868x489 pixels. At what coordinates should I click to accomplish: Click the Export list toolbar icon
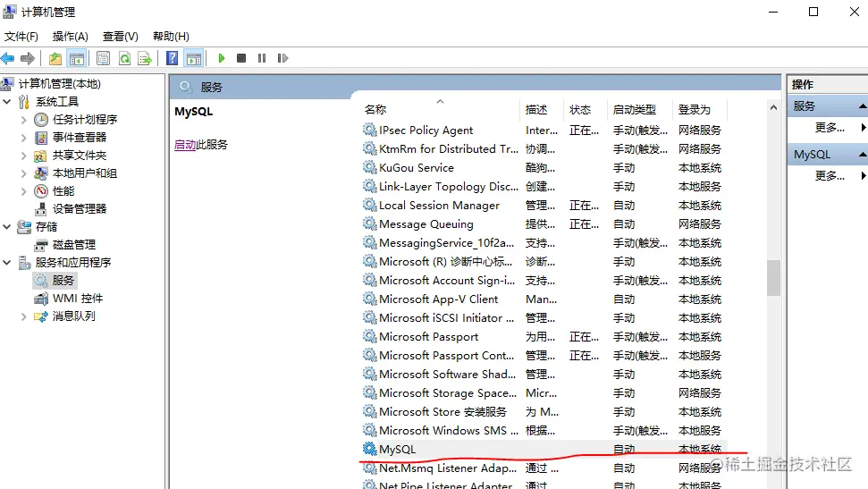pyautogui.click(x=145, y=58)
